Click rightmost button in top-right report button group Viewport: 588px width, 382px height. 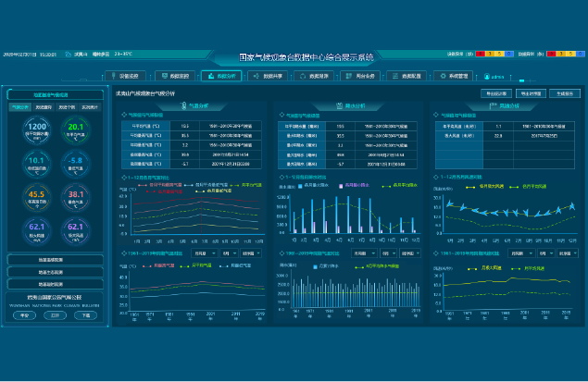tap(565, 93)
